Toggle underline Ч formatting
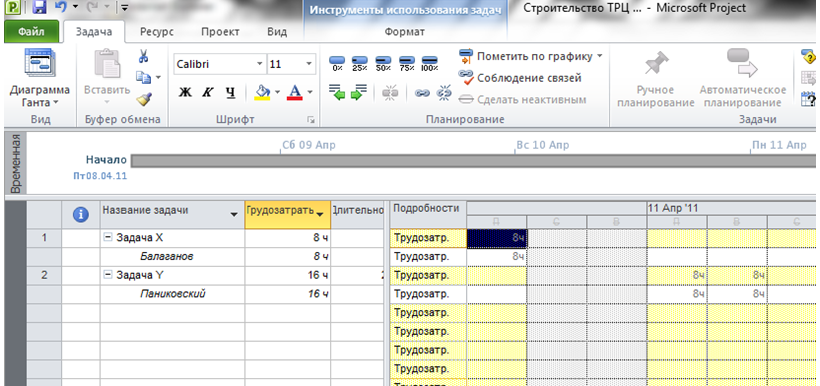 pyautogui.click(x=231, y=93)
